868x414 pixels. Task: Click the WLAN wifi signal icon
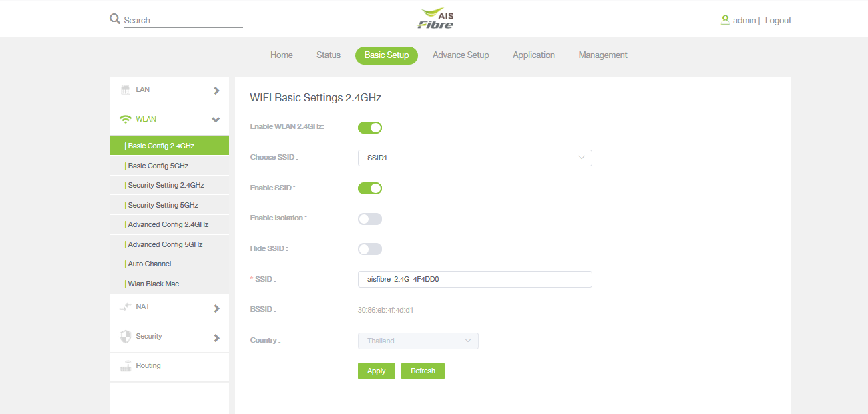[125, 120]
